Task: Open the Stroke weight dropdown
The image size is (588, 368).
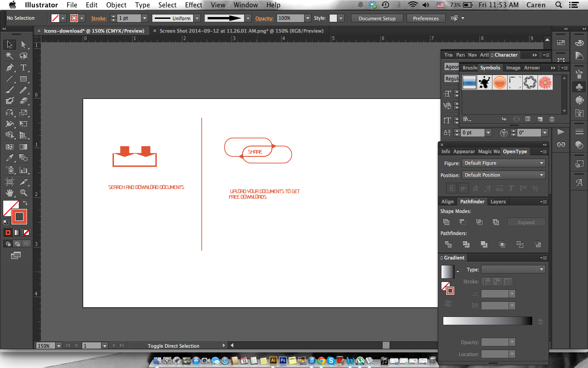Action: point(144,18)
